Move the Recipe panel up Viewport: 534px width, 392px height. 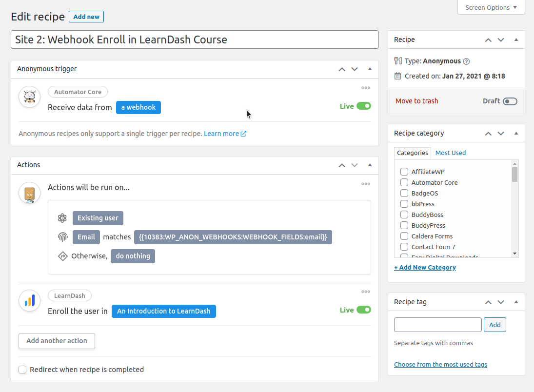pyautogui.click(x=488, y=40)
